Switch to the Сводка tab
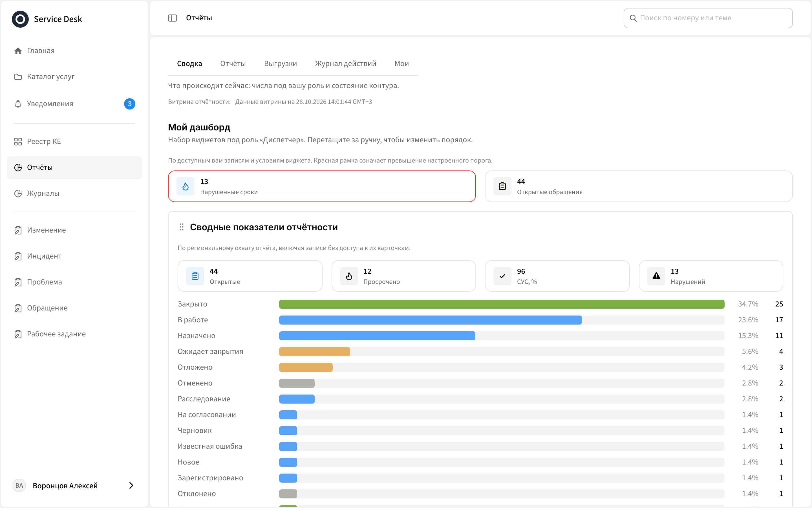 (x=189, y=63)
